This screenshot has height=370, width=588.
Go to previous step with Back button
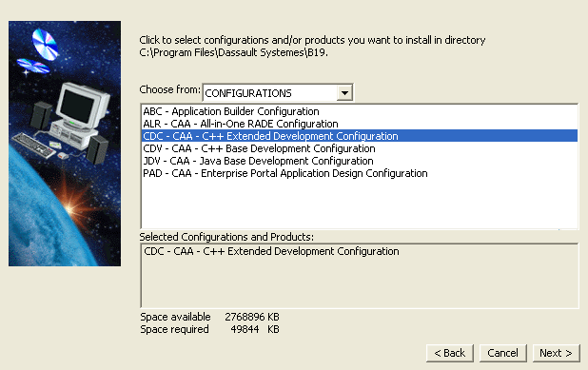(x=450, y=353)
